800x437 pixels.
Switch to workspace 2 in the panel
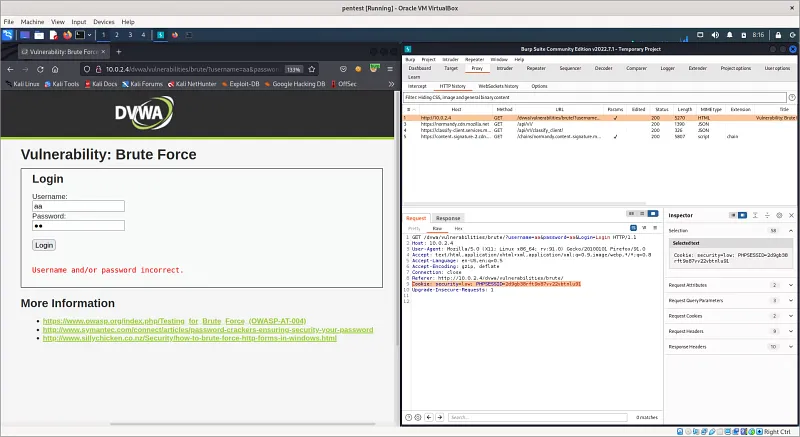pyautogui.click(x=117, y=35)
